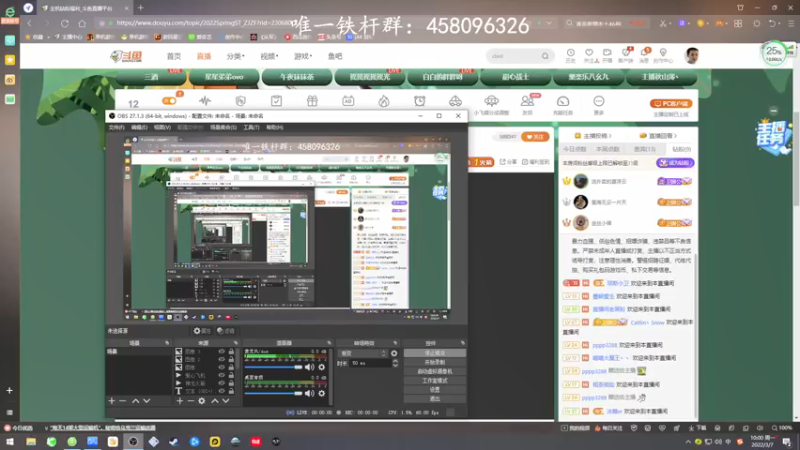
Task: Reload page with browser refresh icon
Action: [65, 23]
